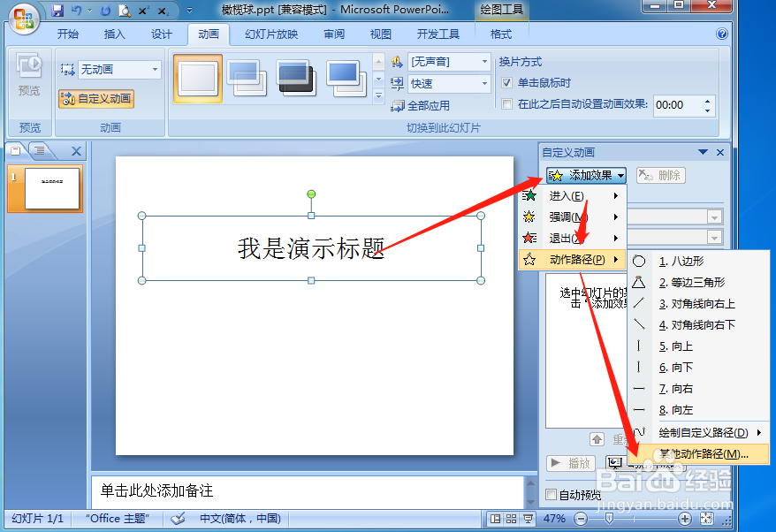
Task: Click the Office button logo
Action: (x=24, y=19)
